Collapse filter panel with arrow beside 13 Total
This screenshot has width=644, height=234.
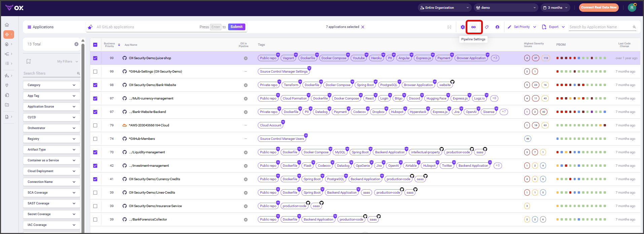coord(76,44)
